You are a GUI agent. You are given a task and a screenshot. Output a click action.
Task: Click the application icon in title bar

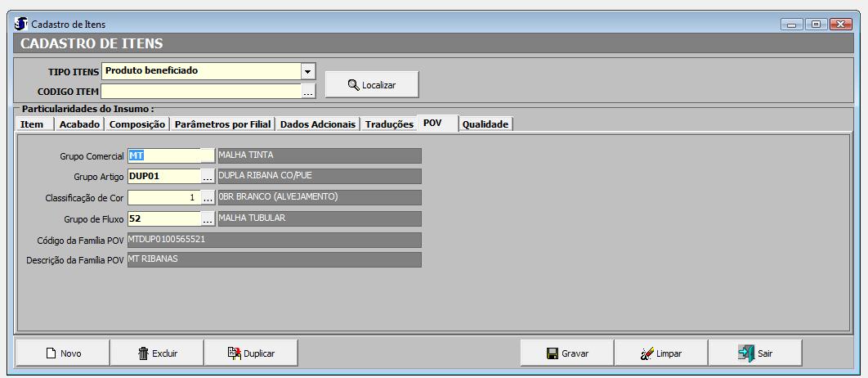coord(21,25)
